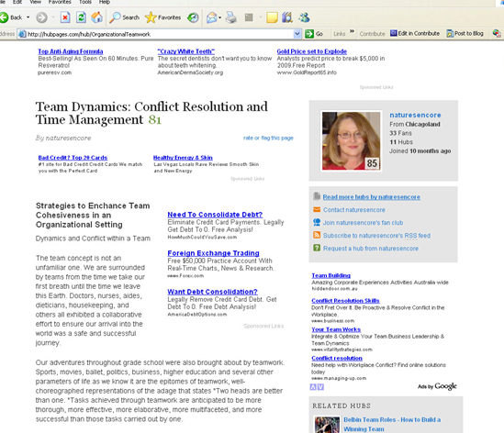This screenshot has width=504, height=433.
Task: Click the fan club people icon
Action: tap(317, 222)
